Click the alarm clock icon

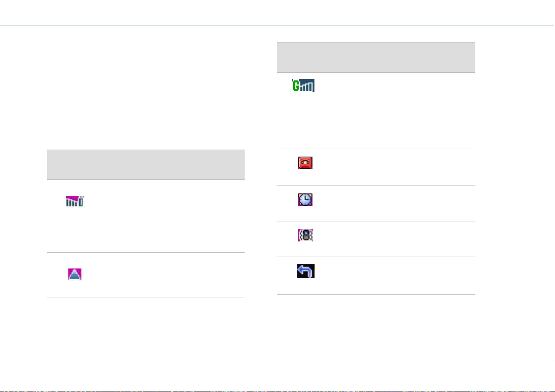[305, 199]
